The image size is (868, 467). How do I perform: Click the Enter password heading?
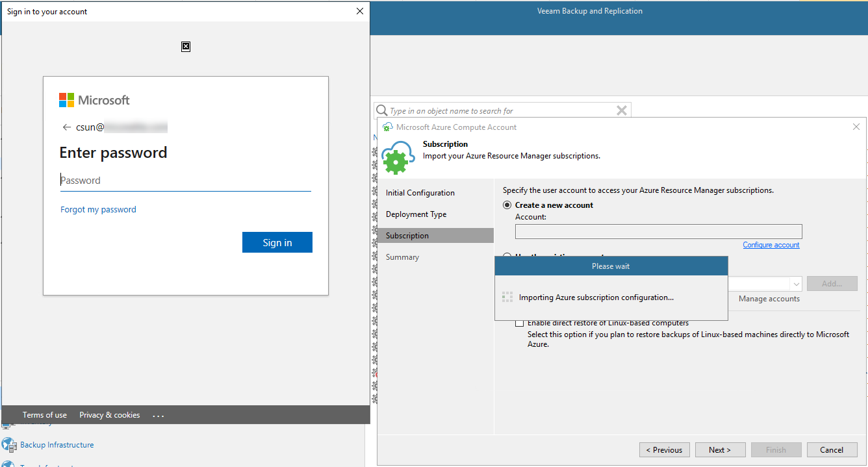coord(113,153)
